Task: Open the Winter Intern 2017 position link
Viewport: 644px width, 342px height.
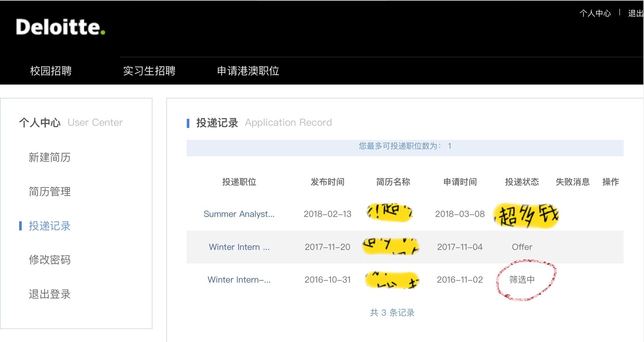Action: coord(239,247)
